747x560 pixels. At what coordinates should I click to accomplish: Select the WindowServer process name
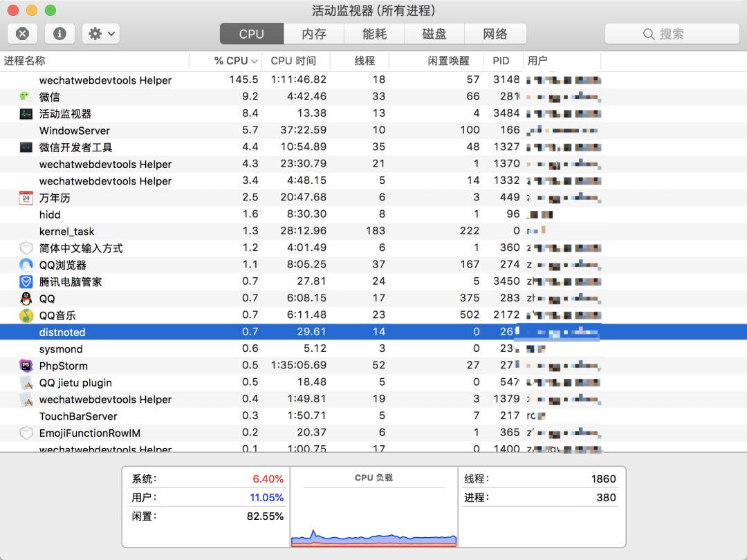tap(74, 131)
